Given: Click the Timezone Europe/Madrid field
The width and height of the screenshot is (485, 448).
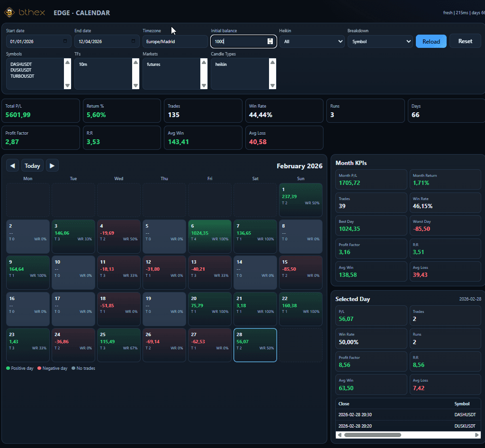Looking at the screenshot, I should 175,42.
